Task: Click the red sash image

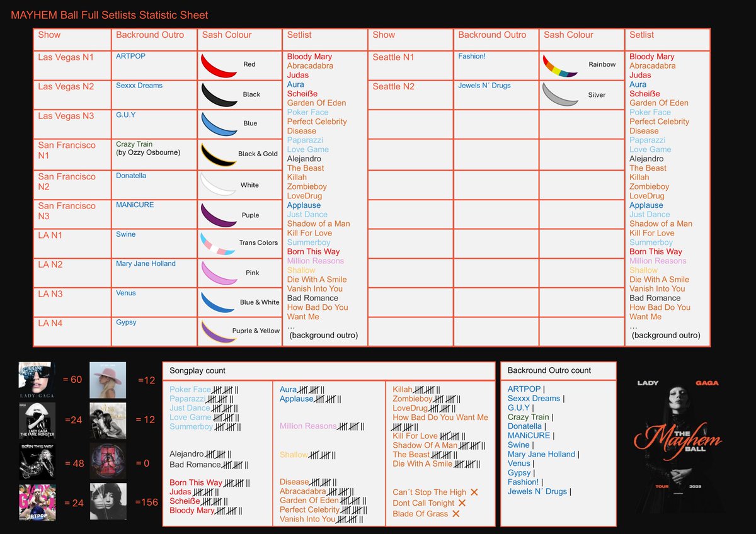Action: pyautogui.click(x=219, y=65)
